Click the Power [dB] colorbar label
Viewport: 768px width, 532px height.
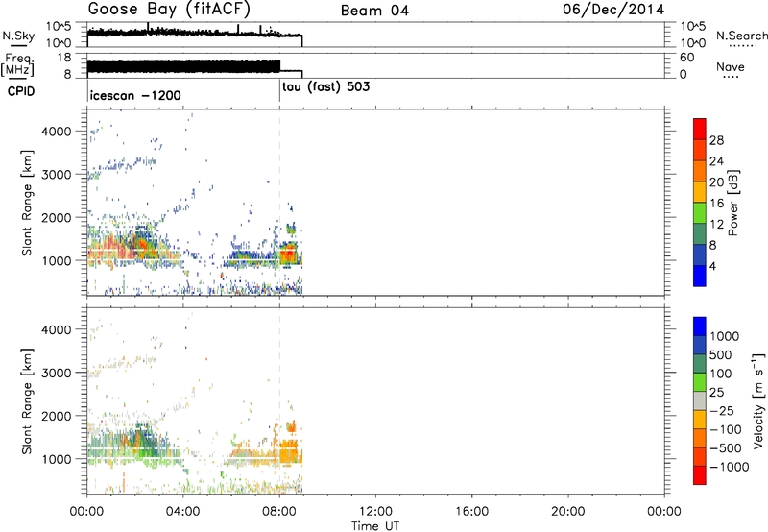pos(732,203)
